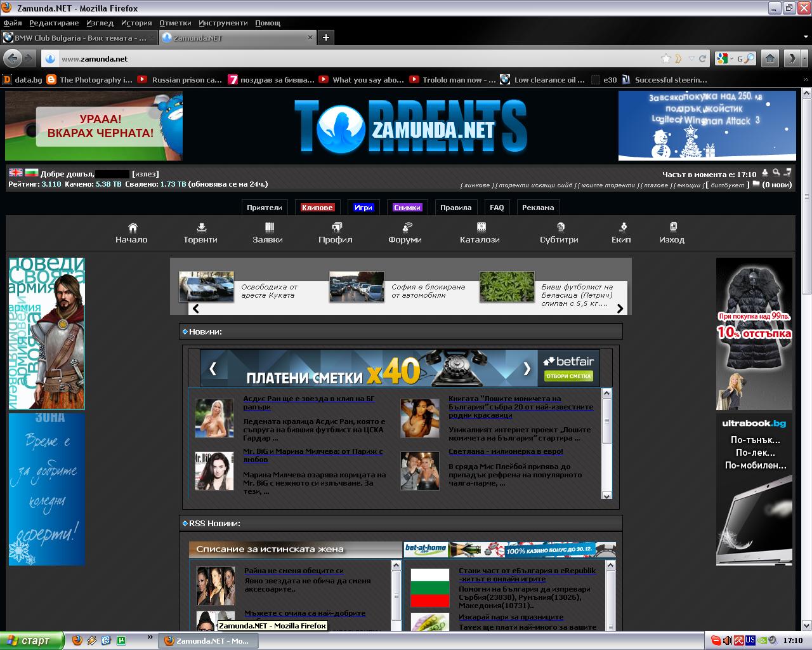
Task: Click the NVIDIA tray icon
Action: coord(762,640)
